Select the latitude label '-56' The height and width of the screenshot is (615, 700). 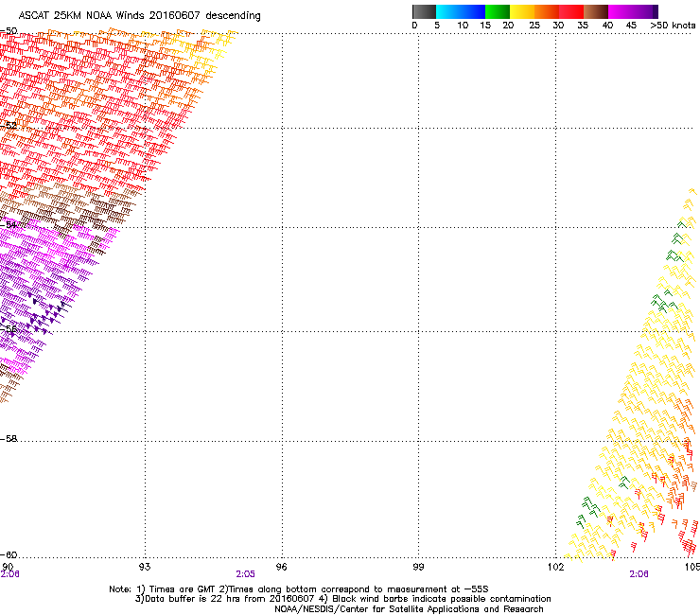tap(9, 328)
